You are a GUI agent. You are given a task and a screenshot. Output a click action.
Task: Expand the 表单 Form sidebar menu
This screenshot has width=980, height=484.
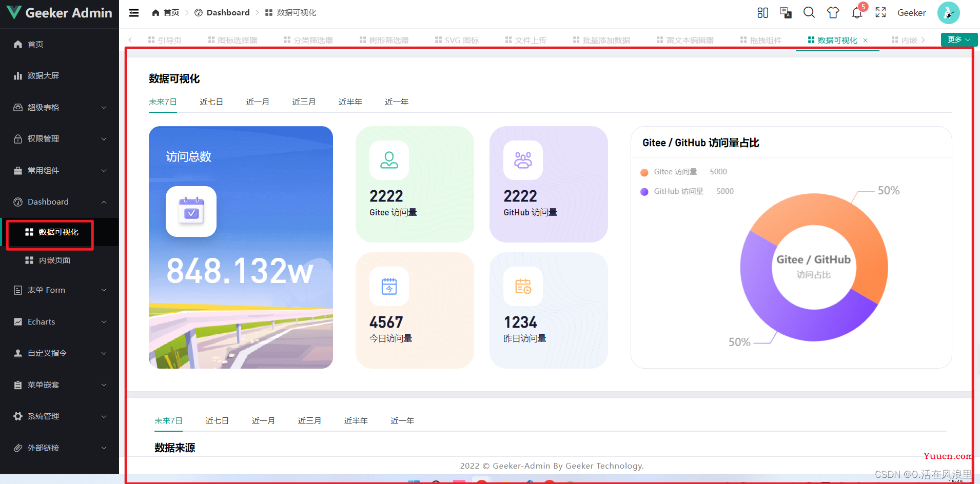coord(60,290)
